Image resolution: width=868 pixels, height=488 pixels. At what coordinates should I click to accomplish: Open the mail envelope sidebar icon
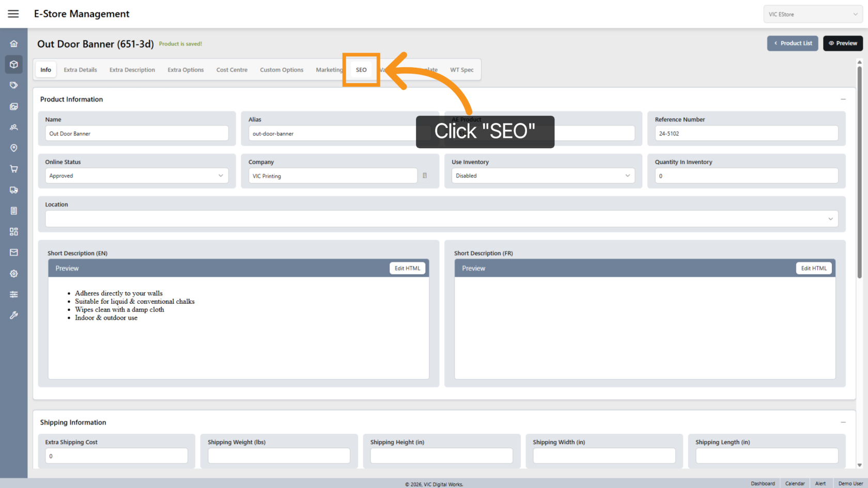click(x=14, y=253)
